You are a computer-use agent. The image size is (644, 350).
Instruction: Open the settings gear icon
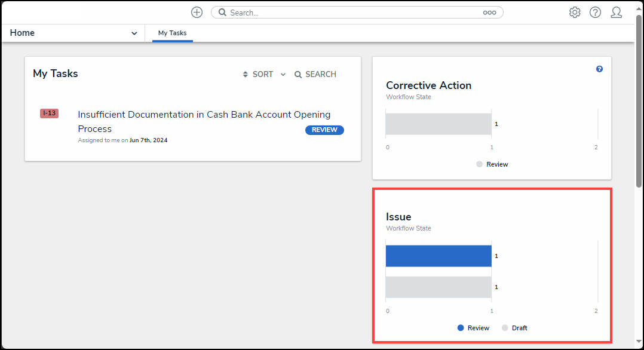coord(575,13)
